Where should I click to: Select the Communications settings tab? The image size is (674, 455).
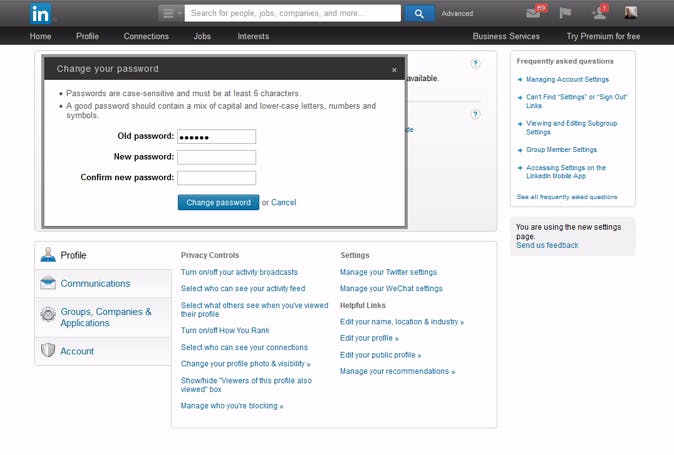coord(103,284)
